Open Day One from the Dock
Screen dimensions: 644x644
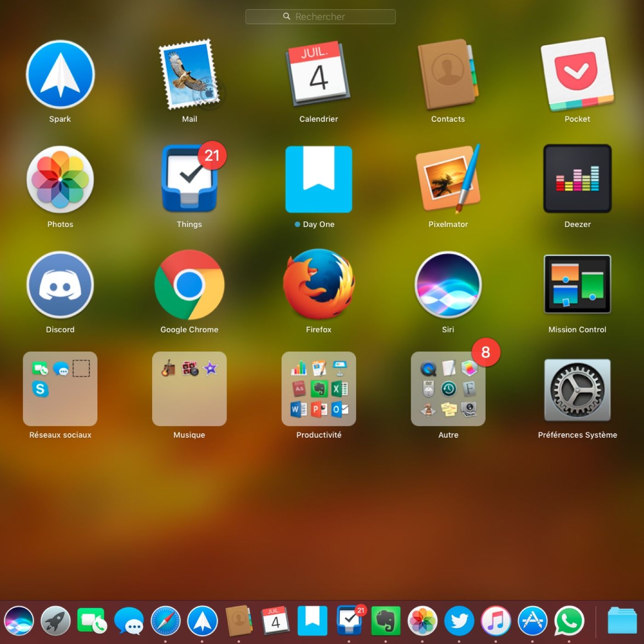[x=312, y=621]
